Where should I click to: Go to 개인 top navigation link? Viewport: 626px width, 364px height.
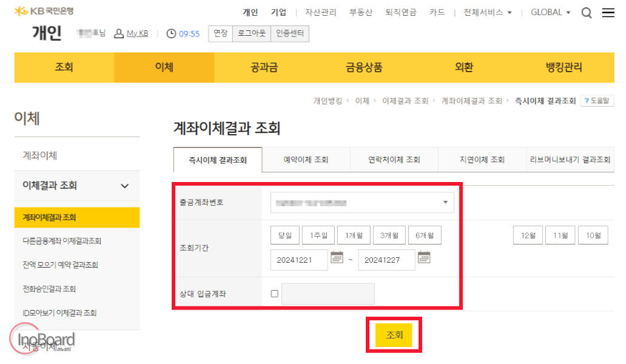tap(251, 12)
